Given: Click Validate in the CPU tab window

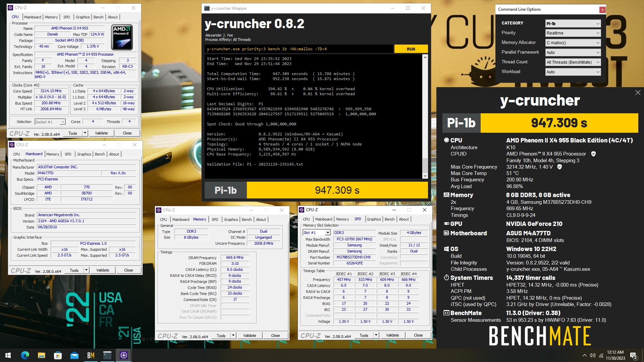Looking at the screenshot, I should [x=101, y=133].
